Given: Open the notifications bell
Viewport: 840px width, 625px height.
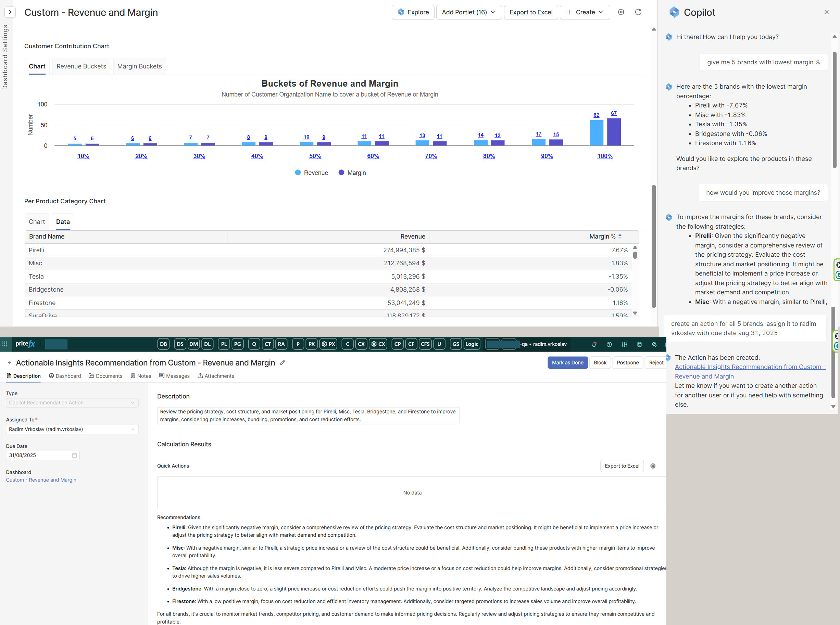Looking at the screenshot, I should (x=594, y=344).
